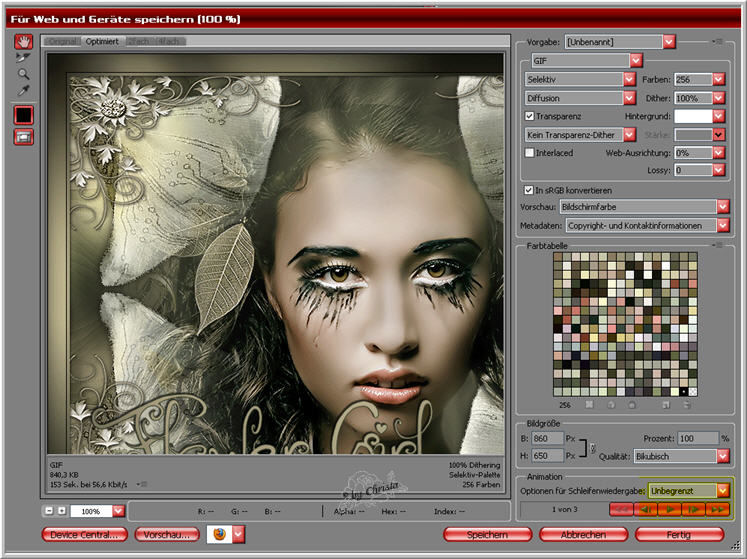Toggle the Transparenz checkbox
The height and width of the screenshot is (559, 747).
point(529,116)
